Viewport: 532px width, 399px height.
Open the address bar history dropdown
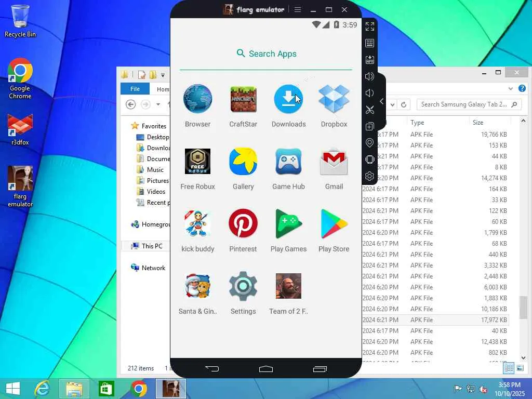393,104
